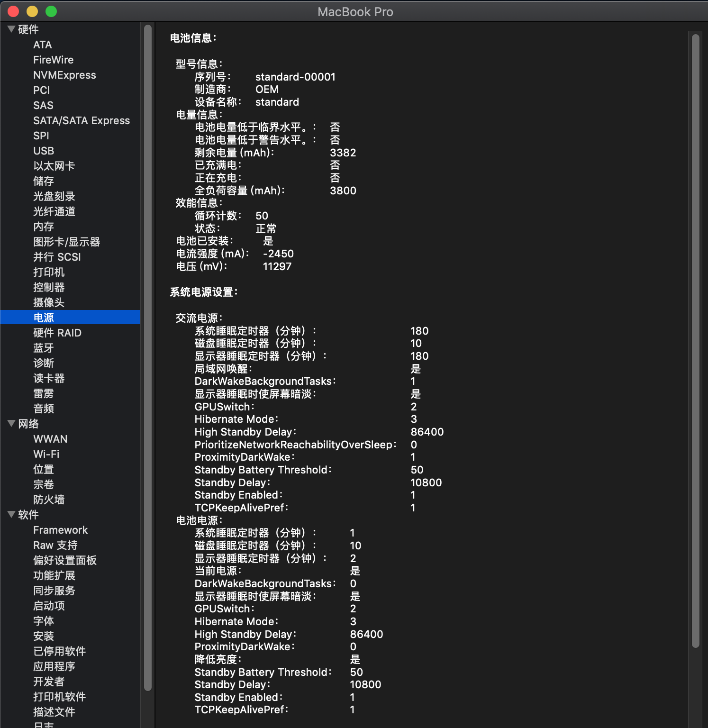Select WWAN under 网络
The height and width of the screenshot is (728, 708).
click(50, 439)
